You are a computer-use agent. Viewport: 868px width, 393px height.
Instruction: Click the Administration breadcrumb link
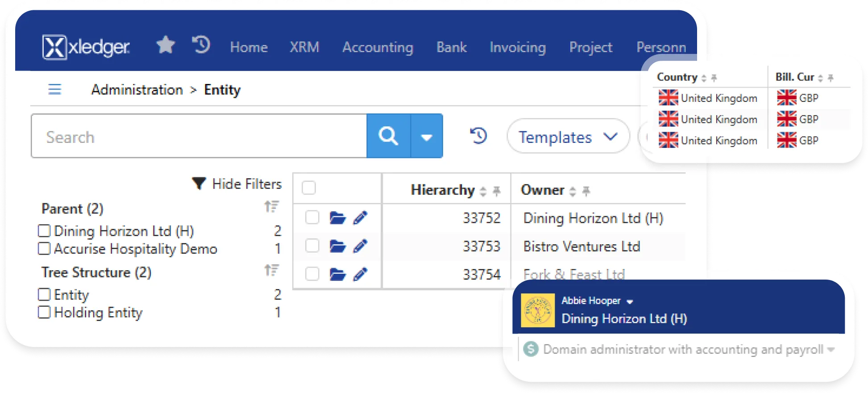[x=137, y=90]
